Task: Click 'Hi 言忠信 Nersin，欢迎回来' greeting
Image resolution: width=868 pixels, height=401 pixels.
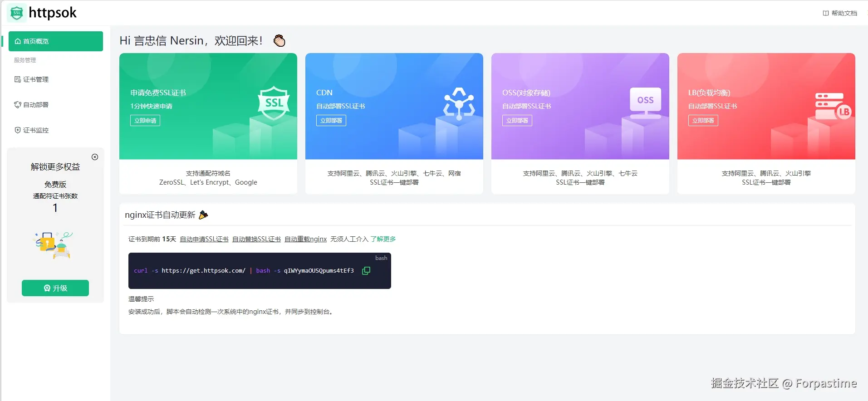Action: (191, 41)
